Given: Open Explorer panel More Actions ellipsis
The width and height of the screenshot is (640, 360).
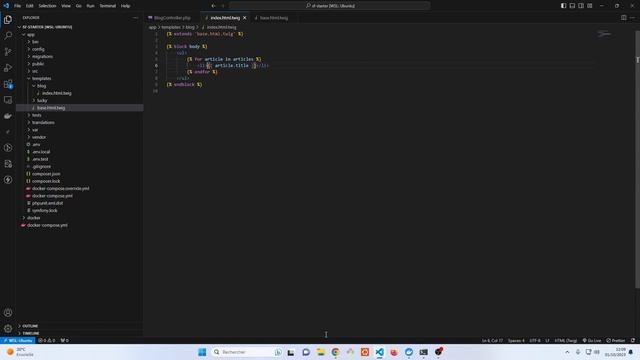Looking at the screenshot, I should pos(136,18).
